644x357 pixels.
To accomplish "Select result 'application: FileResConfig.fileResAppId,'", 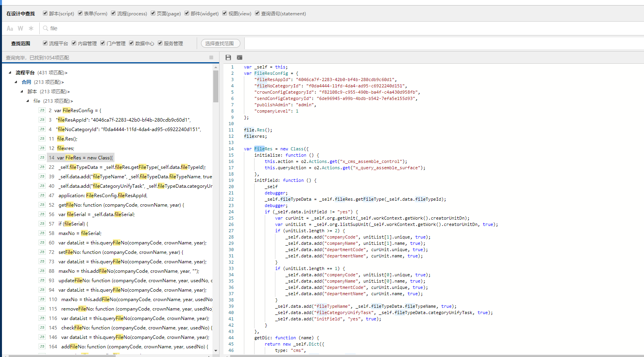I will tap(103, 195).
